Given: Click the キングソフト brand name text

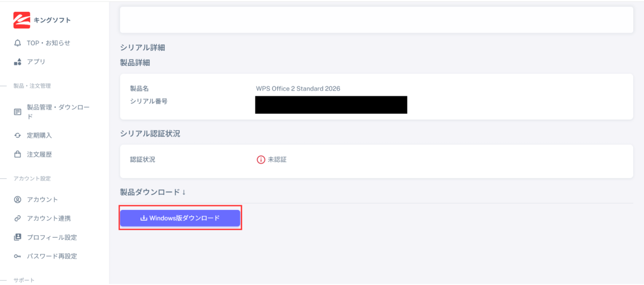Looking at the screenshot, I should click(x=52, y=20).
